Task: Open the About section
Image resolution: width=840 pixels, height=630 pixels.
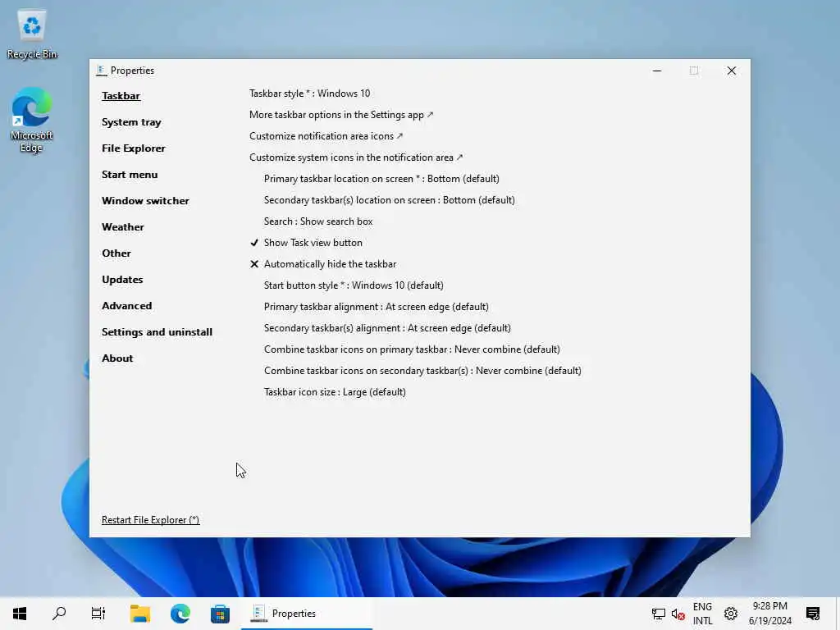Action: tap(117, 358)
